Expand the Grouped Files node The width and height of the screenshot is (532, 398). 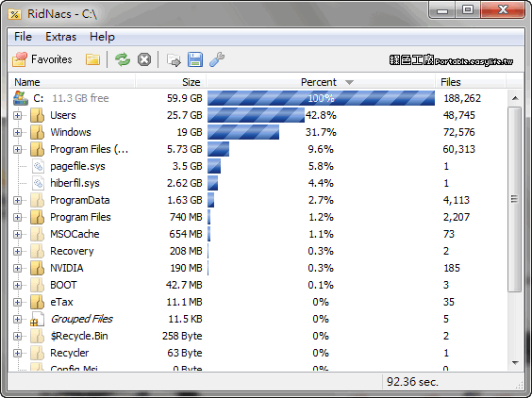coord(17,319)
